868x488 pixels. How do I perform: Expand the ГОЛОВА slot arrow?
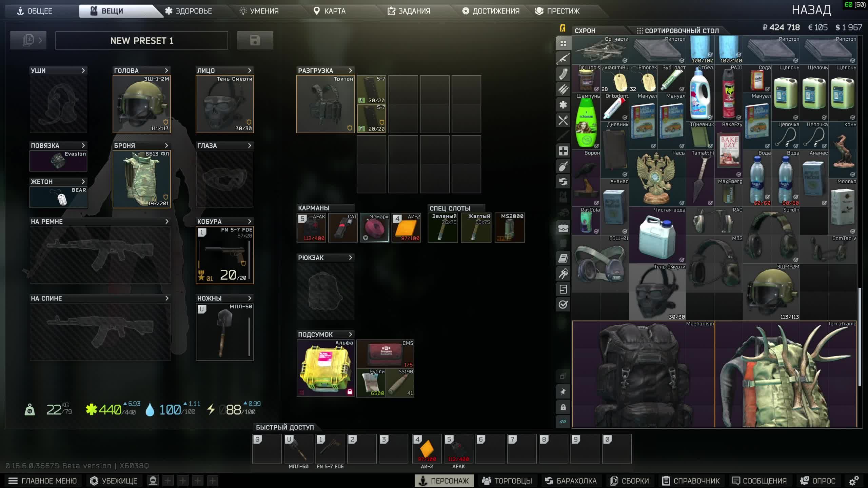click(x=166, y=70)
